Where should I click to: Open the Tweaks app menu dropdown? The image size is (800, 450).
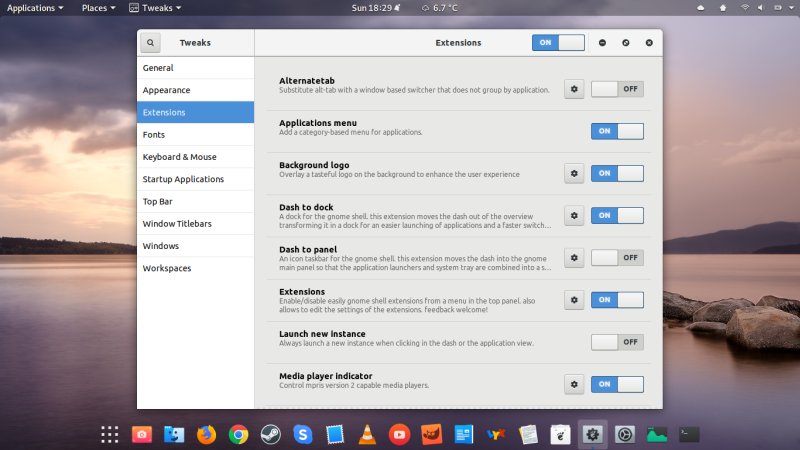[155, 8]
